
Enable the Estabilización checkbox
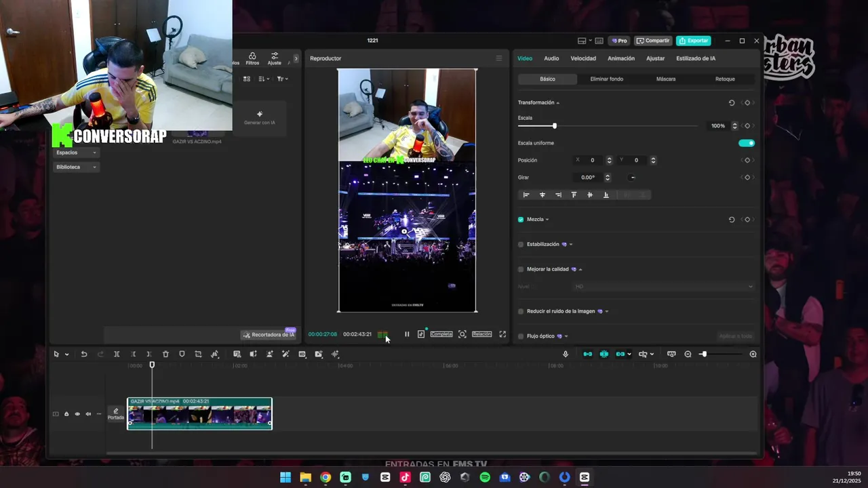(521, 245)
